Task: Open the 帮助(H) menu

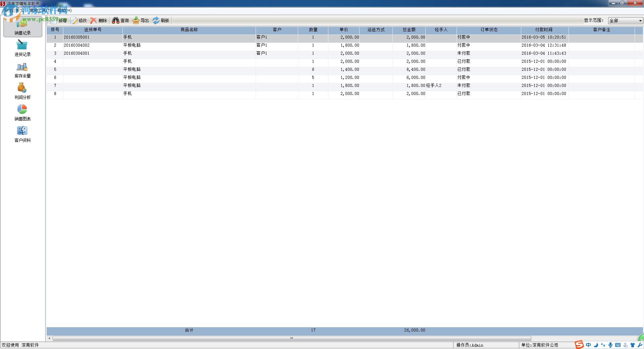Action: pyautogui.click(x=64, y=10)
